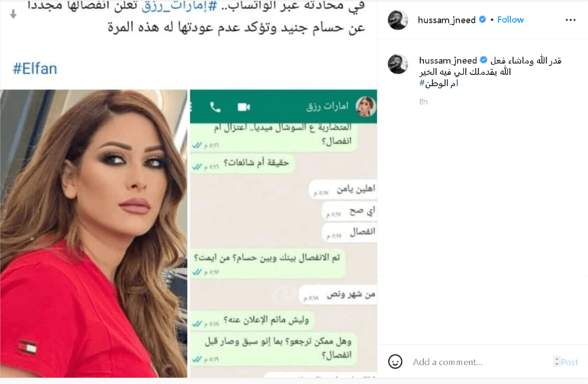This screenshot has width=588, height=384.
Task: Open hussam_jneed avatar in post header
Action: [398, 20]
